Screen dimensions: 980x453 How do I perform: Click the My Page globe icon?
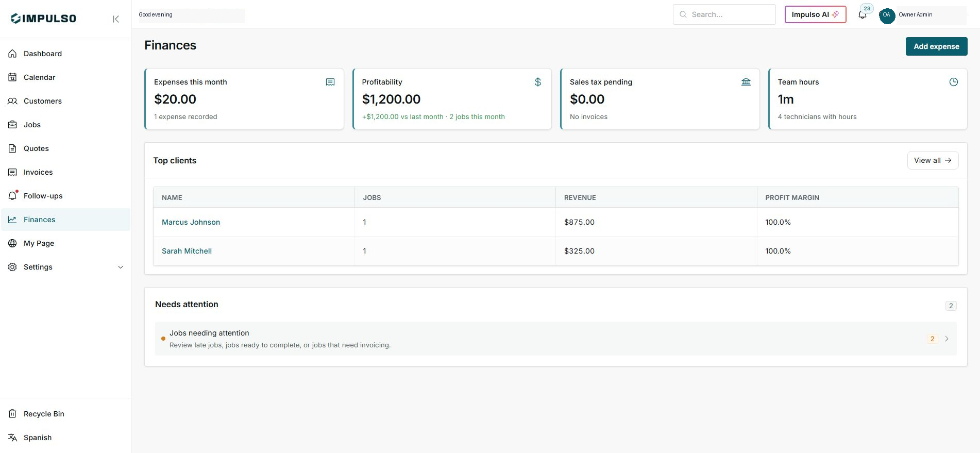pyautogui.click(x=12, y=243)
